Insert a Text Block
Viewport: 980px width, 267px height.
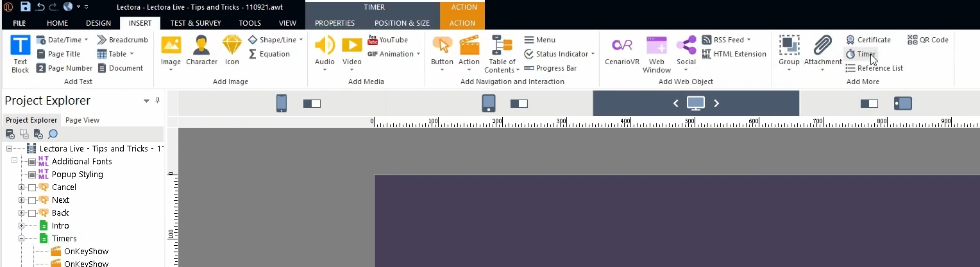[20, 54]
